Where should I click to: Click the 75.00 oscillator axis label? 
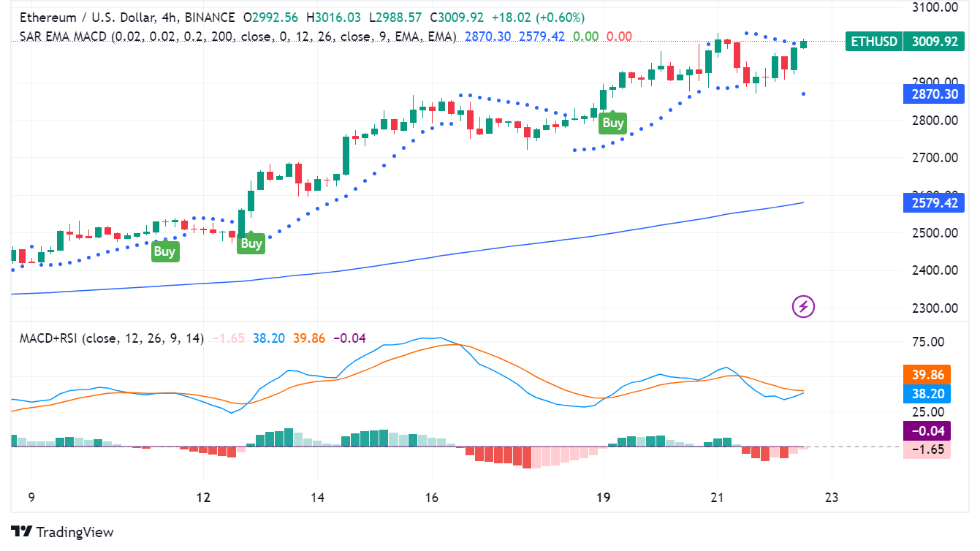click(928, 341)
